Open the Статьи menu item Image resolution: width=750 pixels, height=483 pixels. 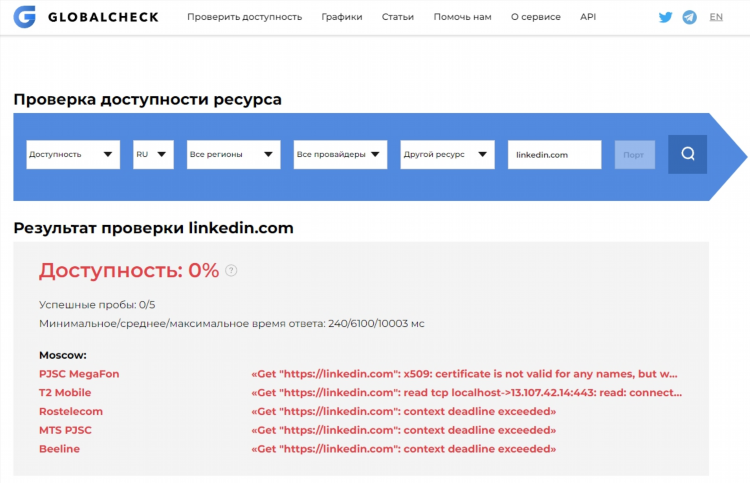tap(397, 17)
